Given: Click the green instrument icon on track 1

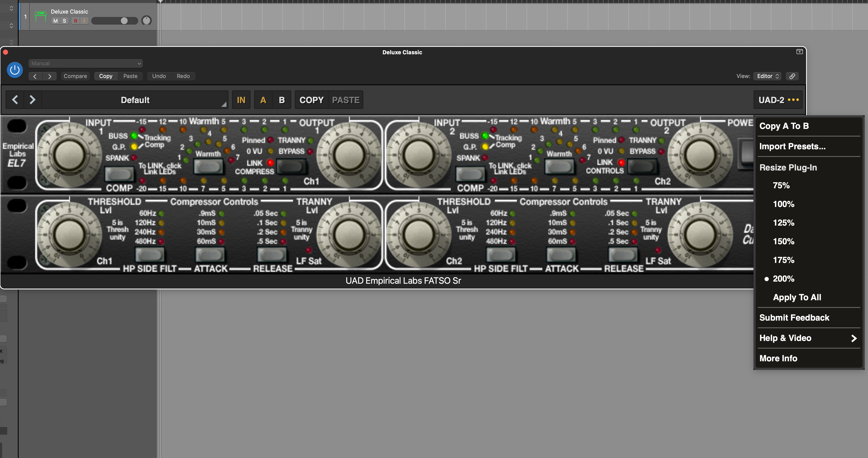Looking at the screenshot, I should (40, 16).
